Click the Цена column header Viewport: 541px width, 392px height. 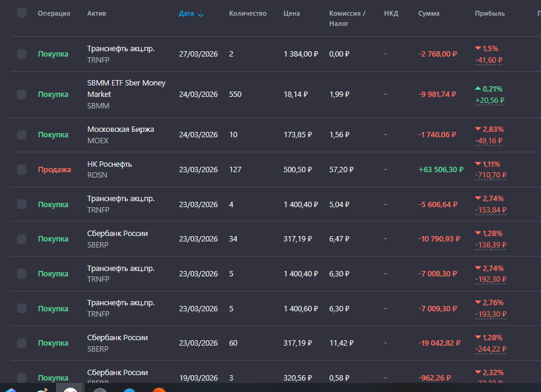click(291, 13)
